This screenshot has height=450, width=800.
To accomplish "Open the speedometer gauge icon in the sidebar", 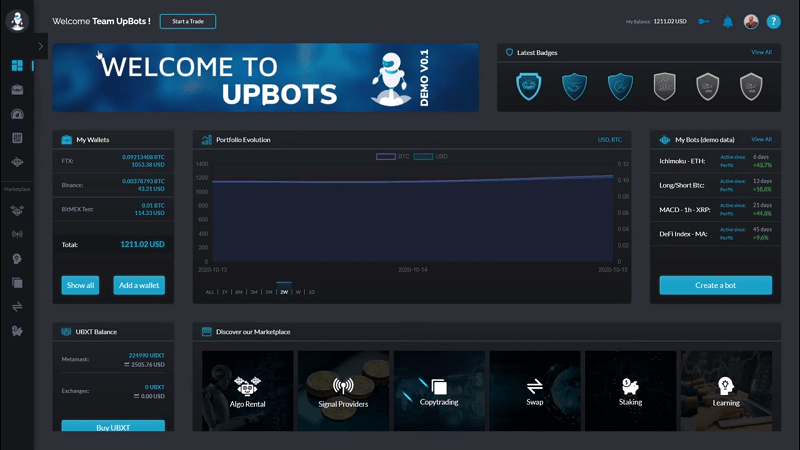I will coord(17,114).
